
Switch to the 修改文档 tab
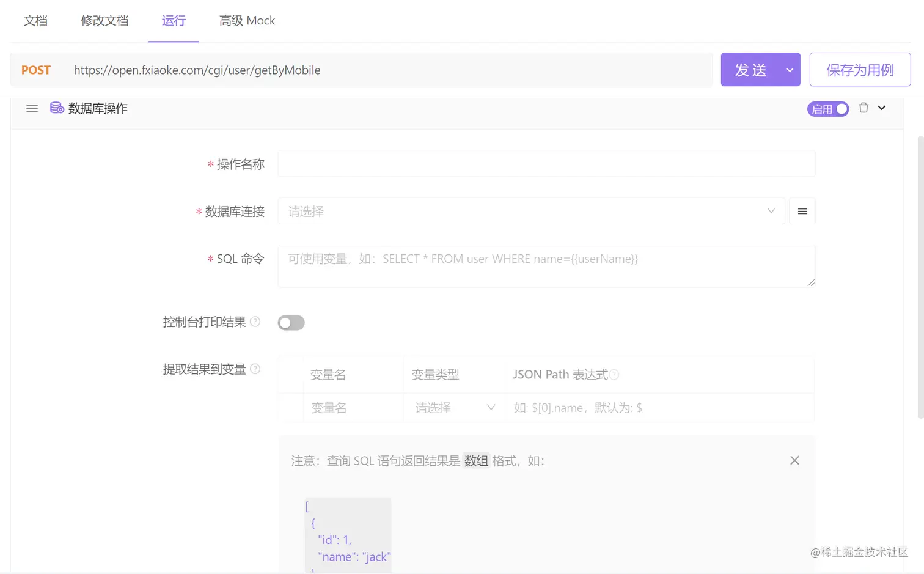pyautogui.click(x=105, y=20)
